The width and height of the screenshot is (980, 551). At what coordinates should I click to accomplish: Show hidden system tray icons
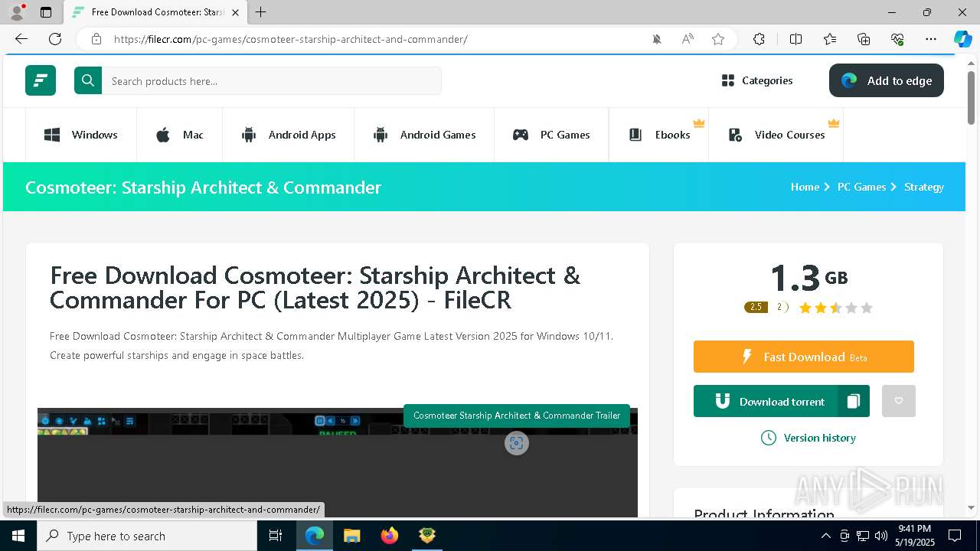click(825, 536)
